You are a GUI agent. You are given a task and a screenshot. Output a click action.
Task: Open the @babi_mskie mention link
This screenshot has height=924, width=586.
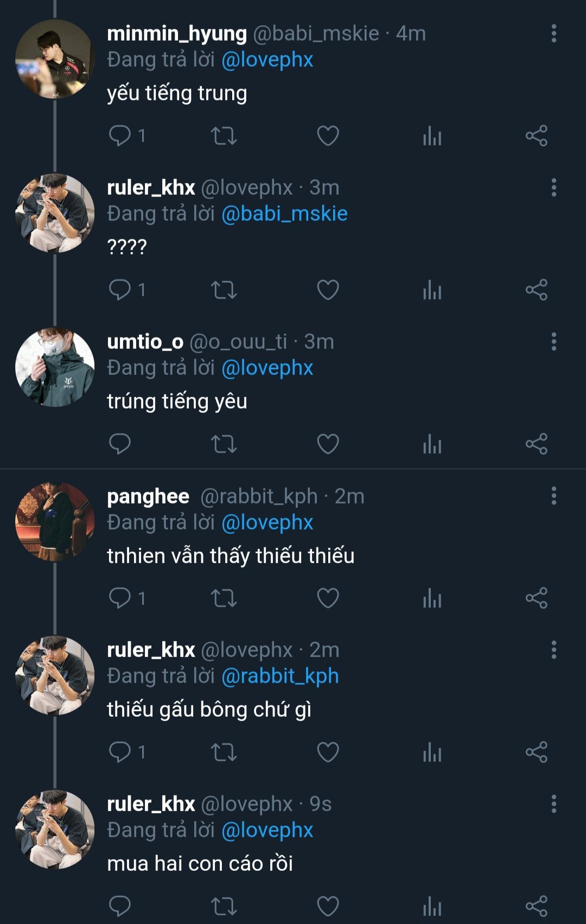pyautogui.click(x=284, y=214)
